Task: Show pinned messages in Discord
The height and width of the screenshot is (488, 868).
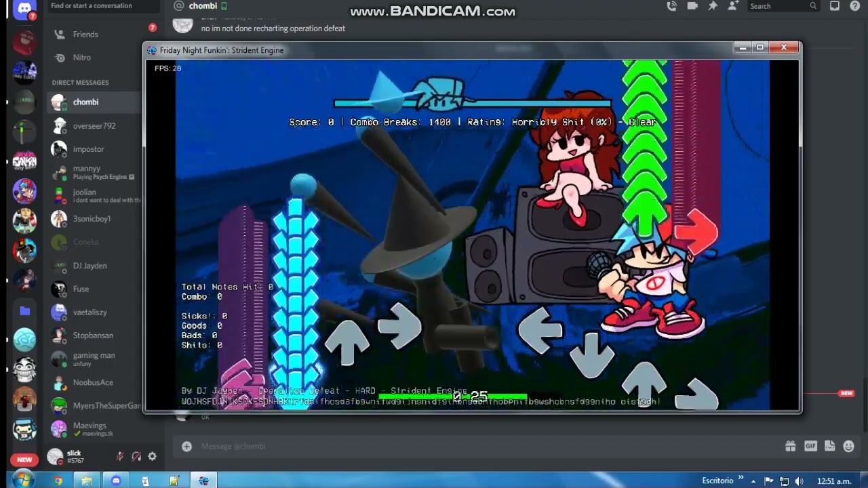Action: 713,6
